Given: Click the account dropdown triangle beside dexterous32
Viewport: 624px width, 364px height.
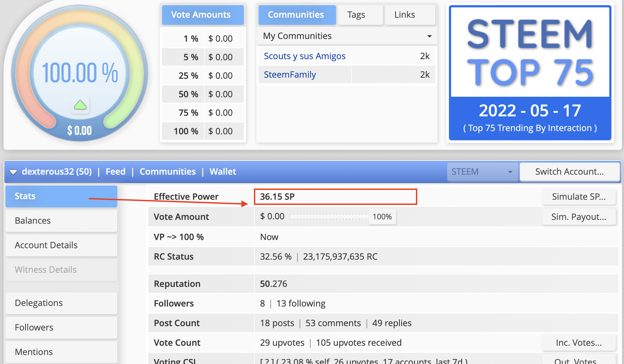Looking at the screenshot, I should (13, 172).
